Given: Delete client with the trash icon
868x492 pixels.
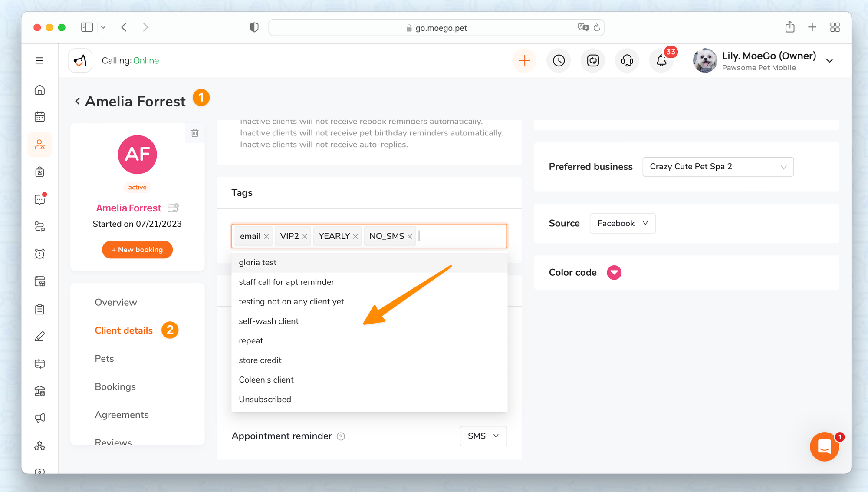Looking at the screenshot, I should [x=195, y=133].
